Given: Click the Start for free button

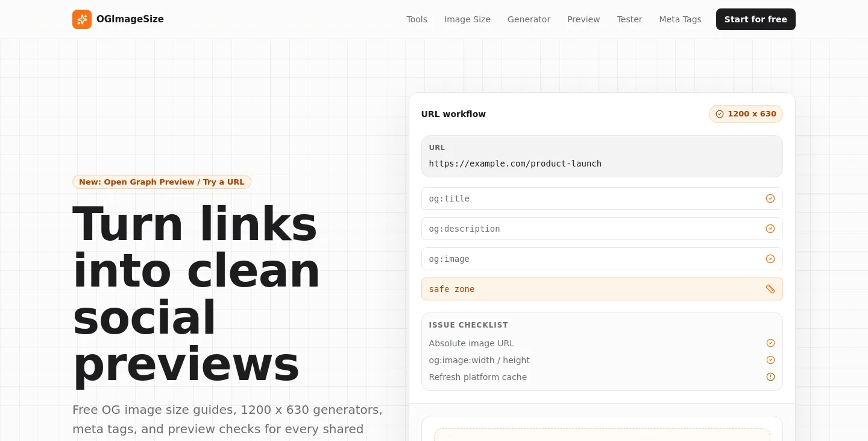Looking at the screenshot, I should 756,19.
